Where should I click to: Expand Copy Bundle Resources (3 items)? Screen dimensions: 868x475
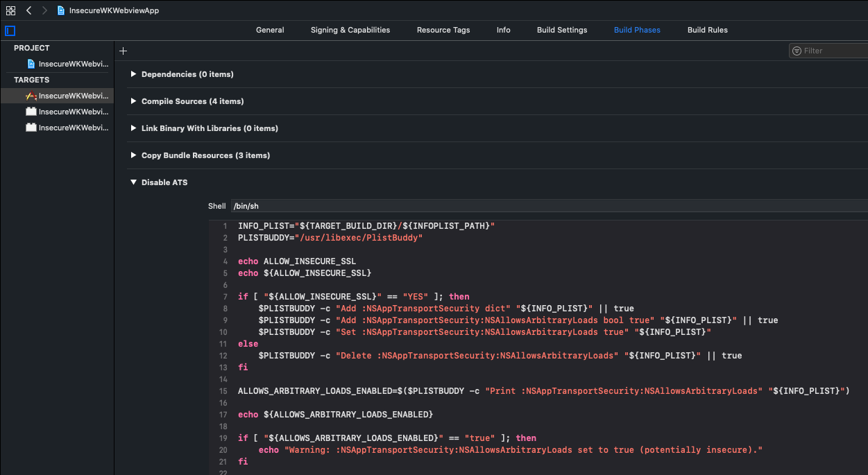click(134, 155)
